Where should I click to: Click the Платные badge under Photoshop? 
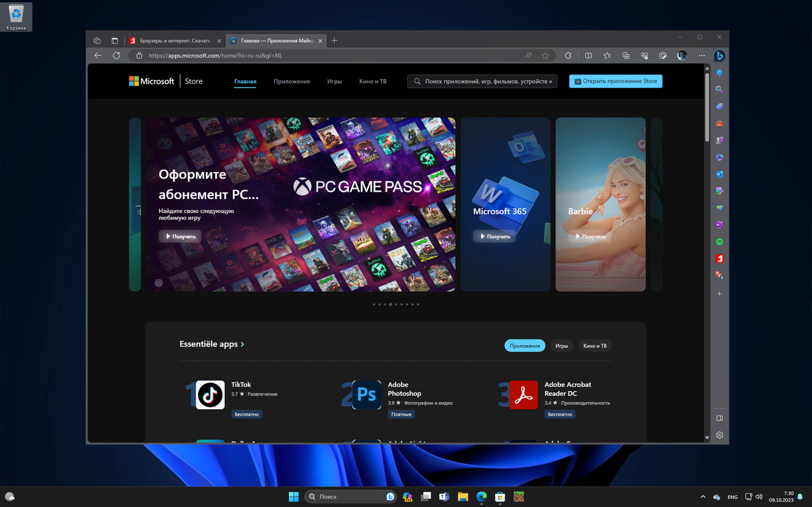click(x=402, y=414)
